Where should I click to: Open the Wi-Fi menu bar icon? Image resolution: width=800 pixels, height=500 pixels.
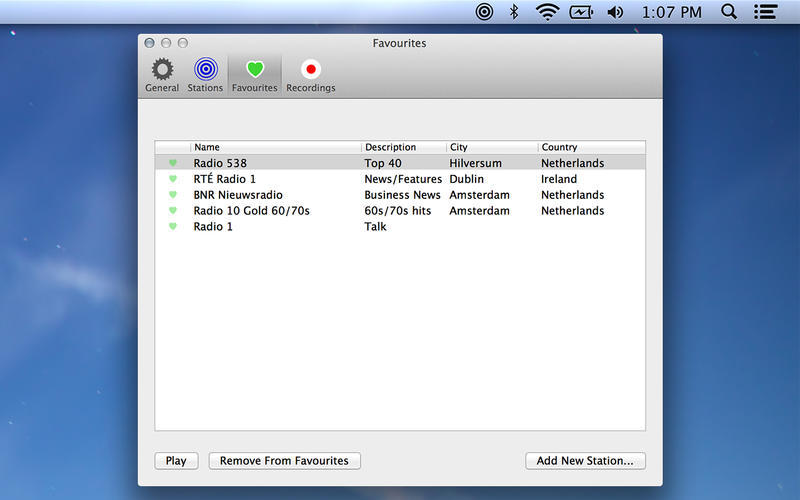[547, 12]
